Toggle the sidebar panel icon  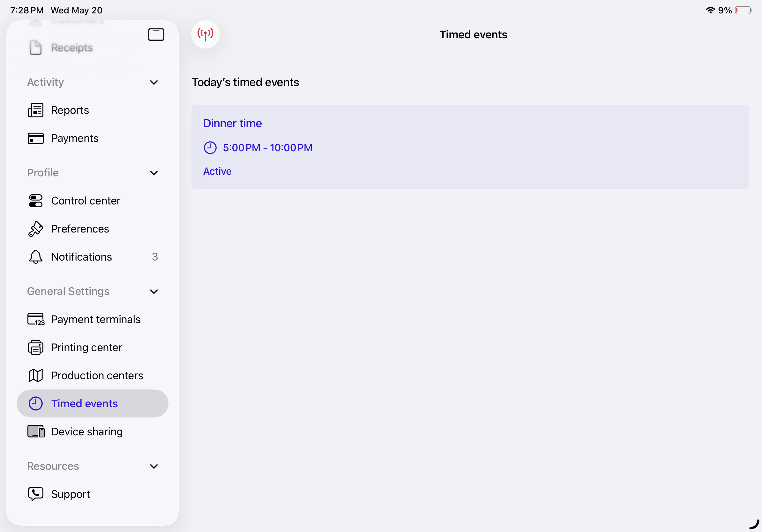pyautogui.click(x=156, y=34)
